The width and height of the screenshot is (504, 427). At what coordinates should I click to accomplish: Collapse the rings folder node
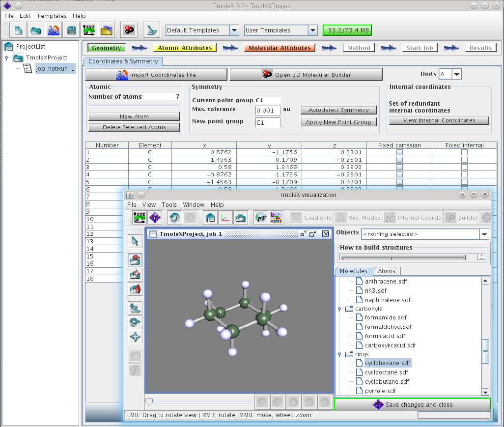339,354
